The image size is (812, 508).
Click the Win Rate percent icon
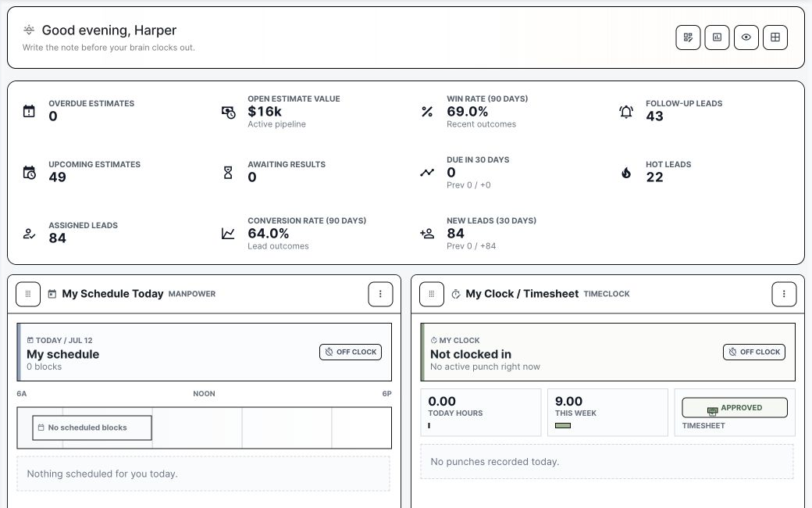(x=427, y=112)
